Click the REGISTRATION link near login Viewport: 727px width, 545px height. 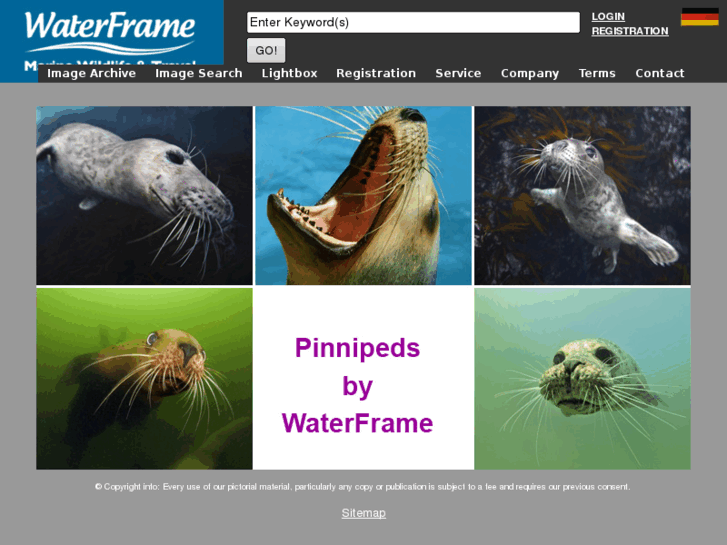630,31
